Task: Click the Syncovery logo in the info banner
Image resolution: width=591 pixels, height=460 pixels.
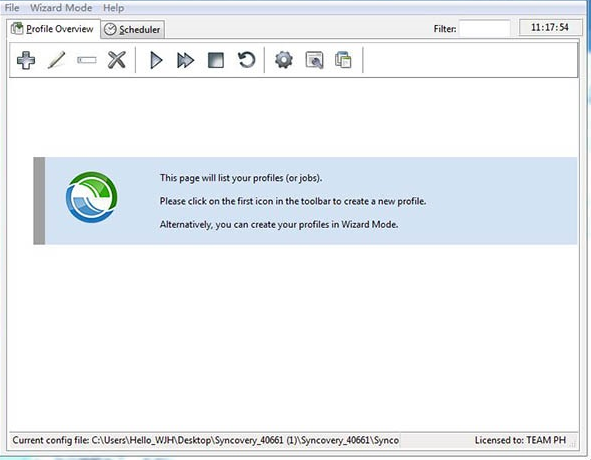Action: (92, 197)
